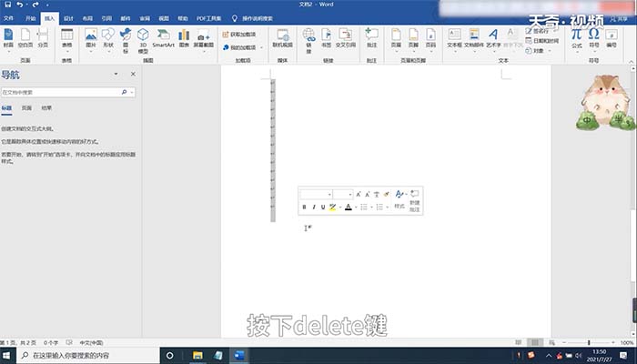Insert a chart (图表)
The image size is (637, 364).
[184, 38]
